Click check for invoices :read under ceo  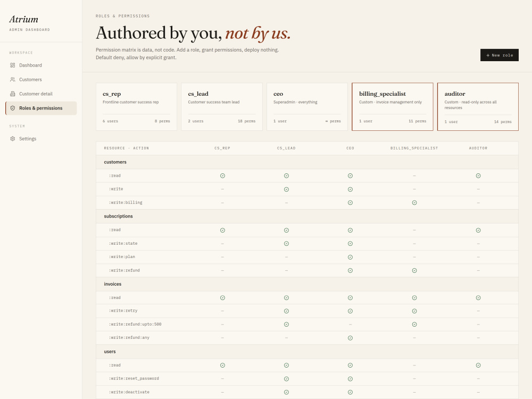coord(350,297)
